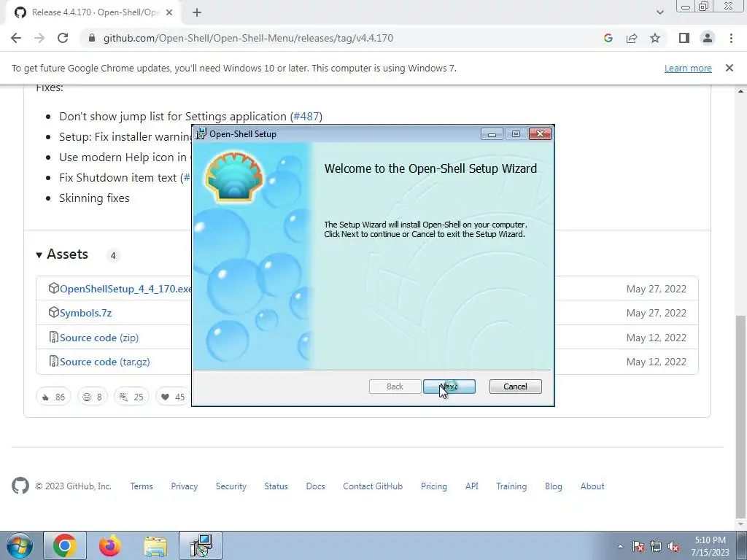Open issue #487 link

tap(306, 116)
